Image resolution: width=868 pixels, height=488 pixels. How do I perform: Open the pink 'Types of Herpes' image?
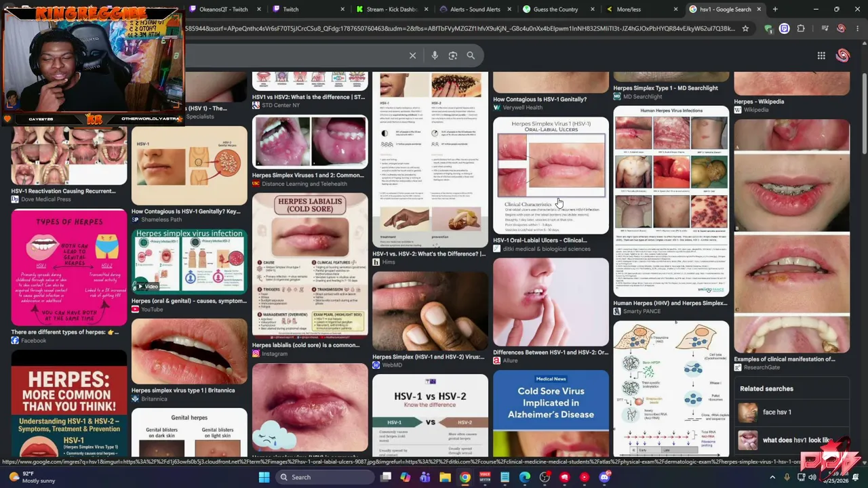coord(69,267)
